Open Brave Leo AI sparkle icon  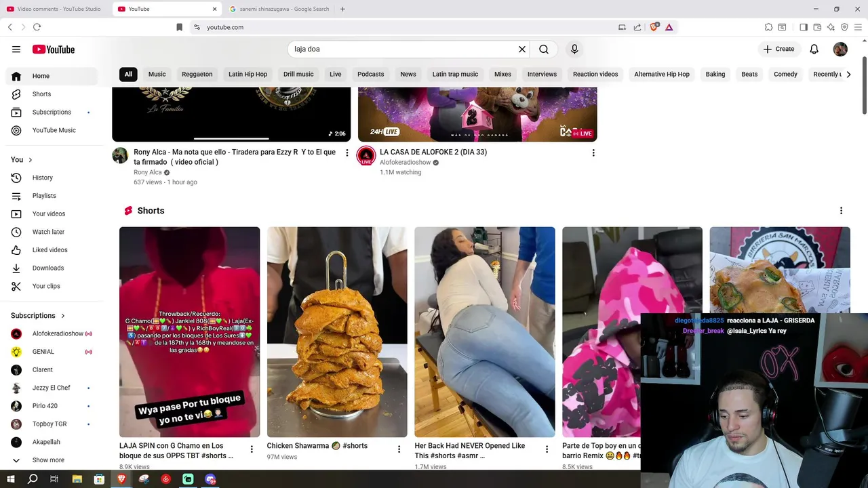(831, 27)
